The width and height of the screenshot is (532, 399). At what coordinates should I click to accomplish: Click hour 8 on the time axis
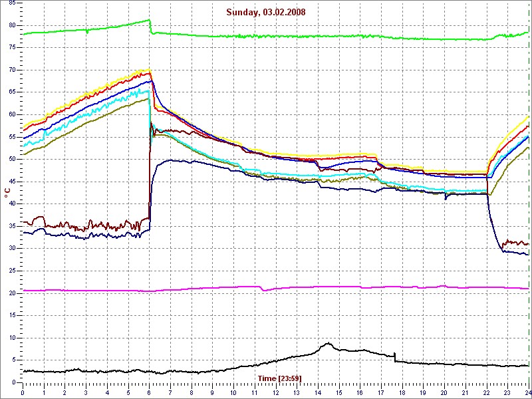point(192,392)
